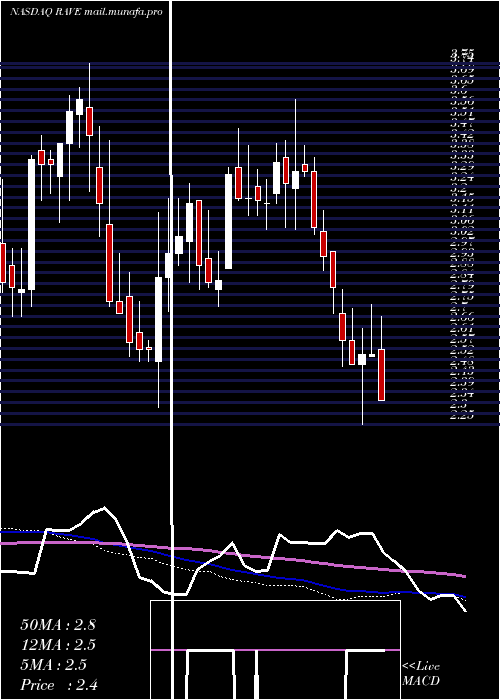Click the <<Live MACD label
Viewport: 500px width, 700px height.
[x=421, y=674]
